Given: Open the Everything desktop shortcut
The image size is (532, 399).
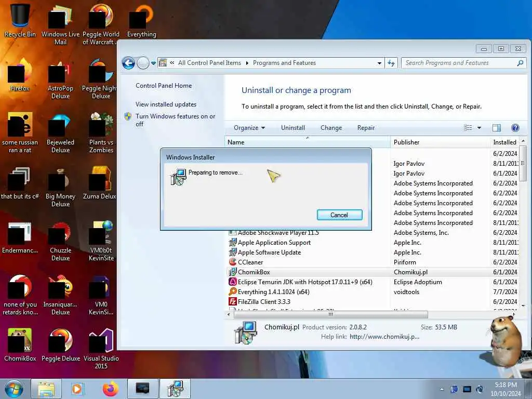Looking at the screenshot, I should coord(141,20).
